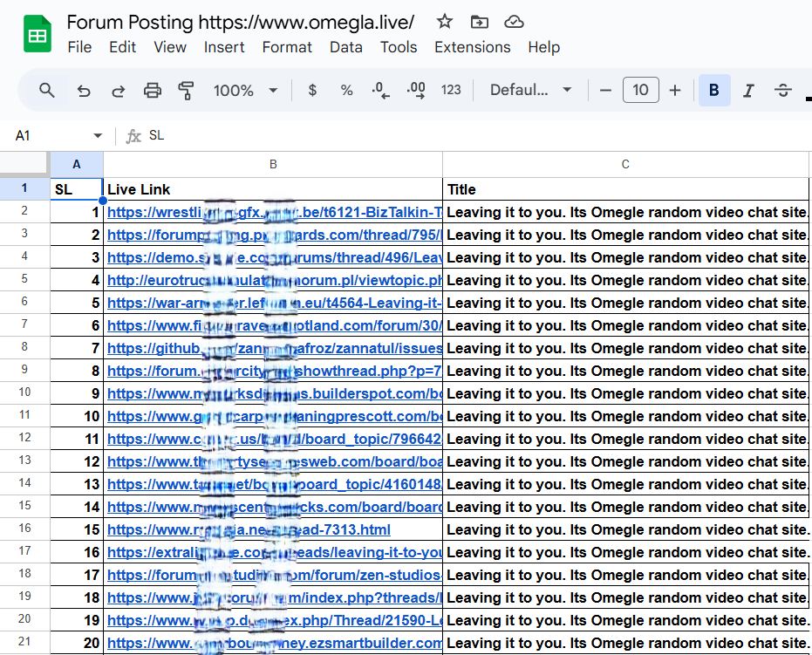This screenshot has width=812, height=655.
Task: Open the search menus magnifier
Action: tap(47, 90)
